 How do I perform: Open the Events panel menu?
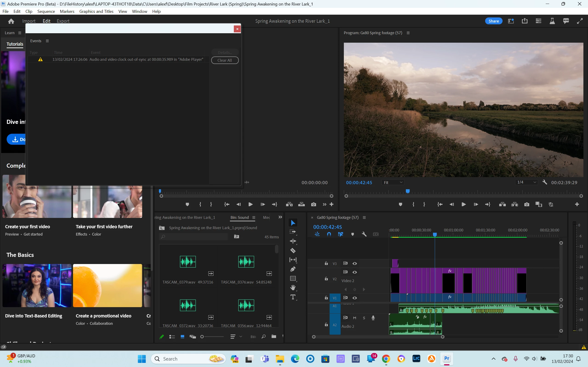(47, 41)
